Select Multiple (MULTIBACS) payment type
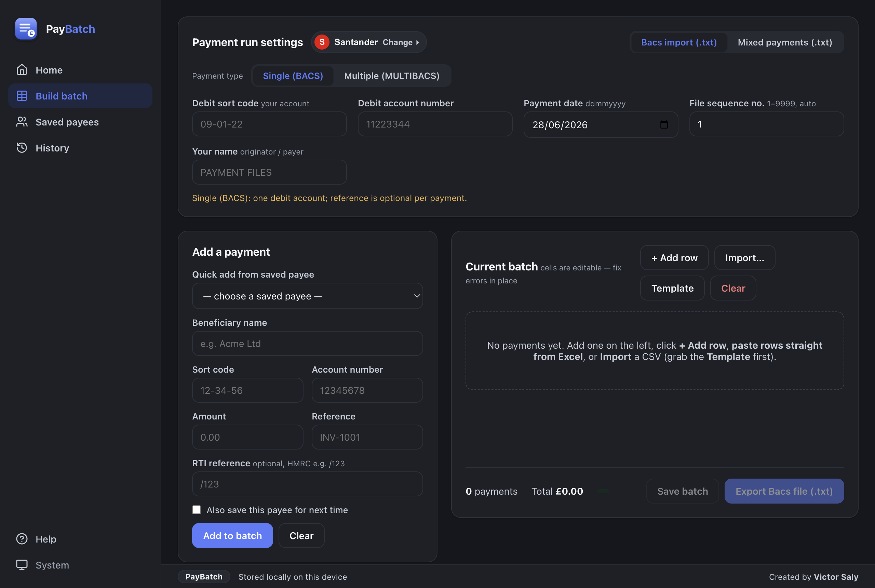 coord(392,76)
